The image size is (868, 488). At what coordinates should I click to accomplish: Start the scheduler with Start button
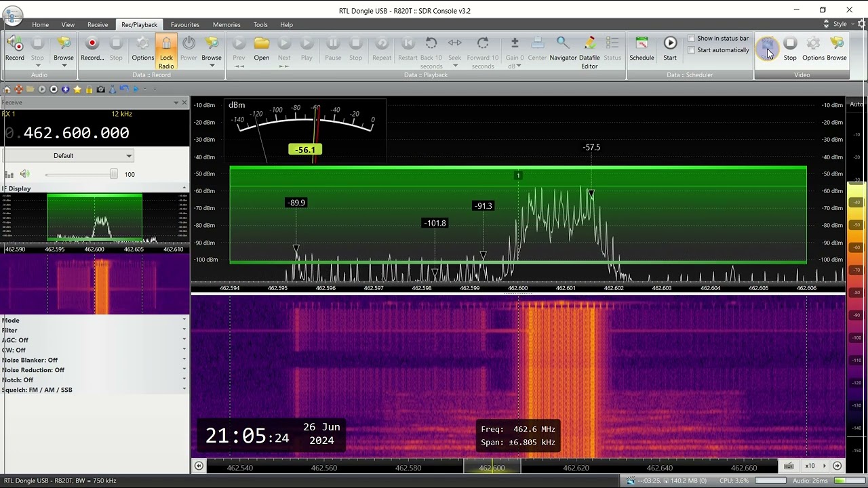click(x=670, y=48)
